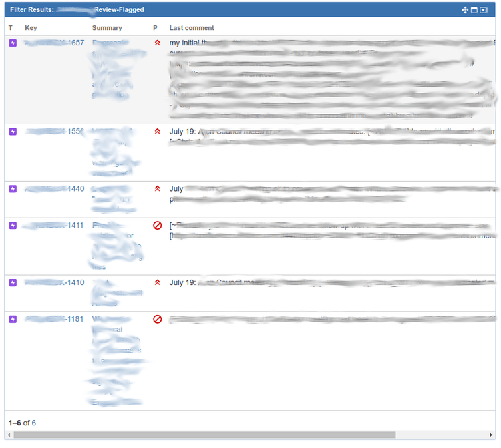The width and height of the screenshot is (501, 448).
Task: Click the epic type icon for issue 1410
Action: tap(13, 282)
